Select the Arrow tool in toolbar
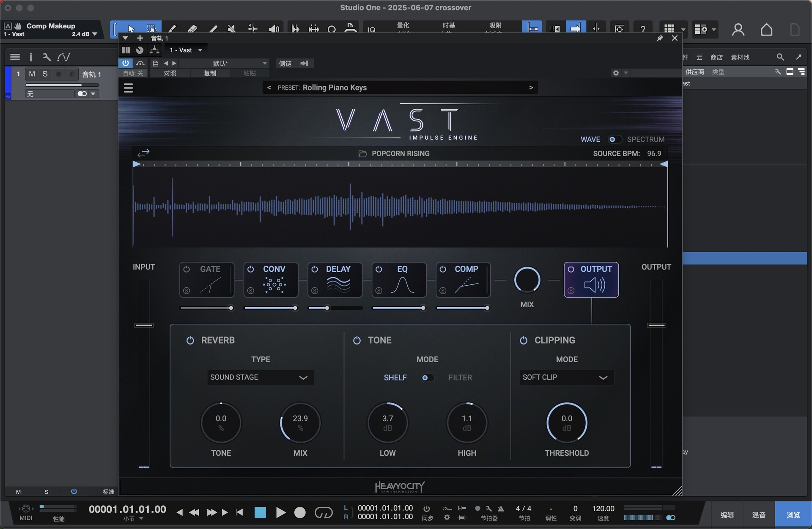Screen dimensions: 812x529 click(131, 29)
